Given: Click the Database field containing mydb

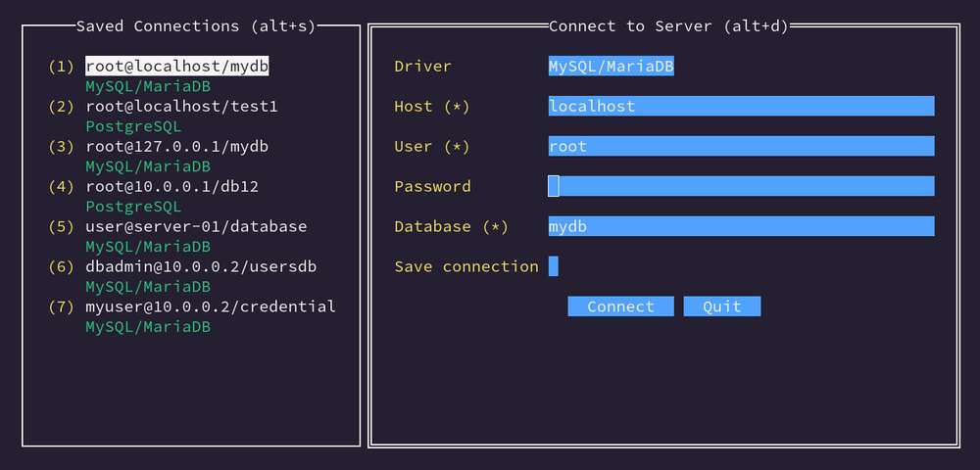Looking at the screenshot, I should click(741, 226).
